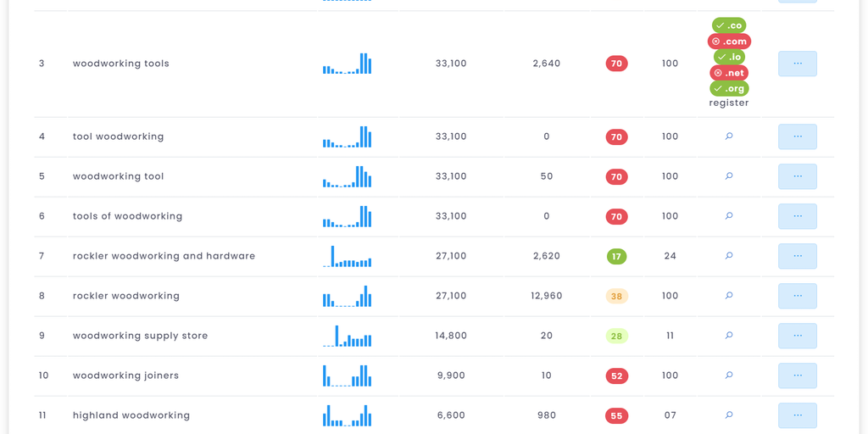Check domain availability for tools of woodworking

[x=729, y=216]
